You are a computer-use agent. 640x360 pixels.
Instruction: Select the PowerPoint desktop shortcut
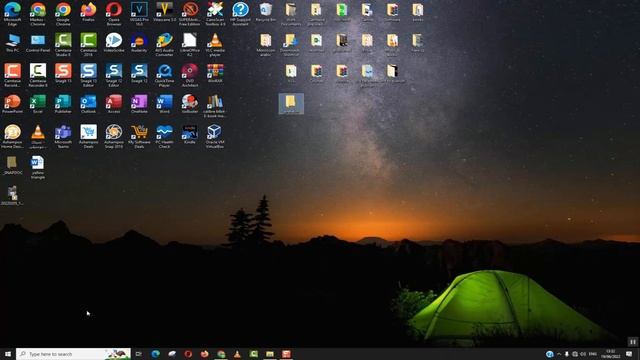(x=12, y=104)
